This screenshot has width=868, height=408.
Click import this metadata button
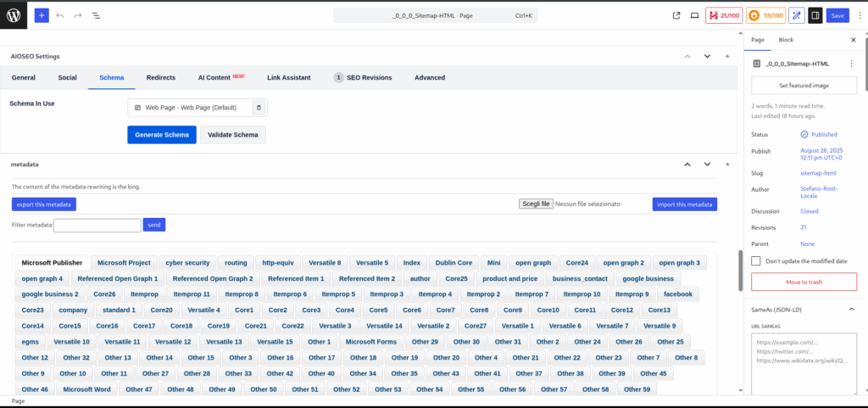click(x=685, y=204)
